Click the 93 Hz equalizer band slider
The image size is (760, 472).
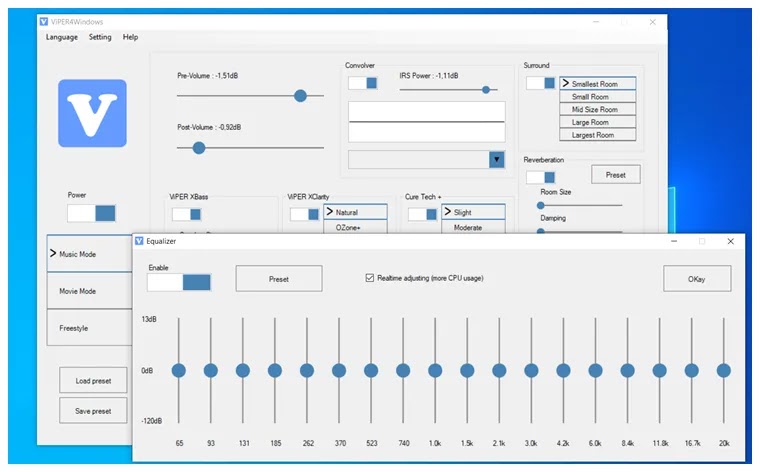(x=211, y=371)
